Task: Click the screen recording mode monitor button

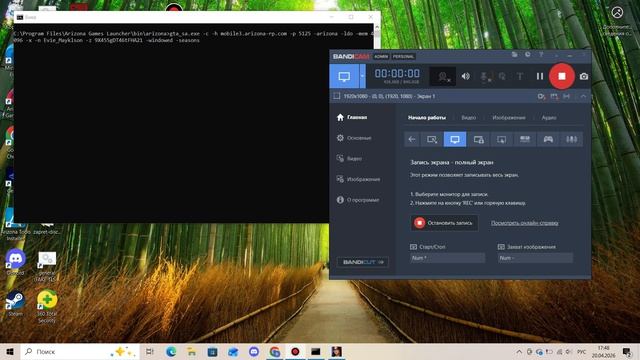Action: 344,76
